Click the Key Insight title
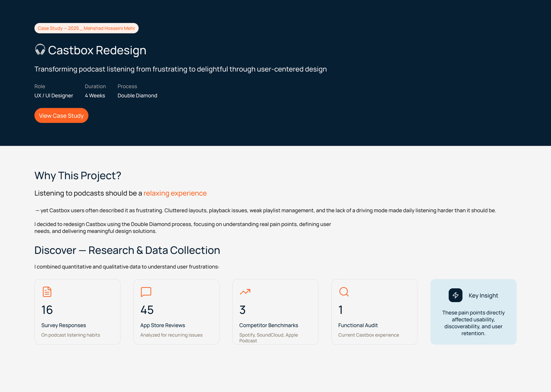 click(x=483, y=296)
